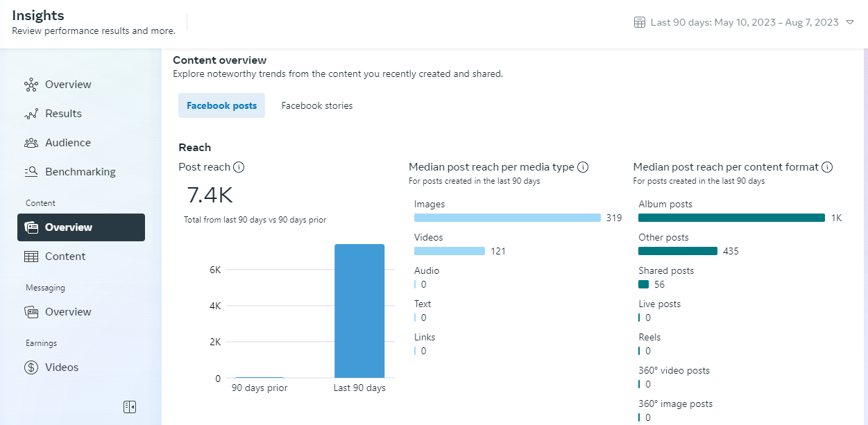
Task: Click the Content table grid icon
Action: tap(31, 257)
